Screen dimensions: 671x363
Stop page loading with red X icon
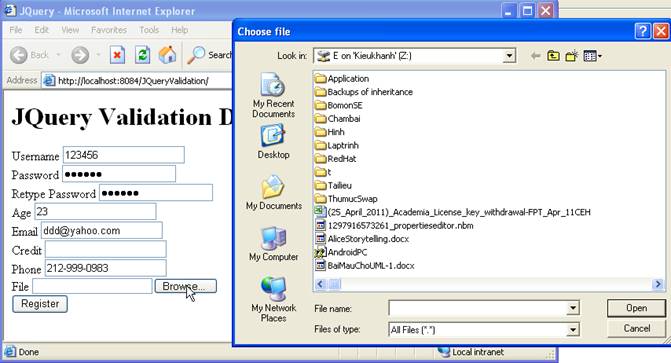coord(117,55)
